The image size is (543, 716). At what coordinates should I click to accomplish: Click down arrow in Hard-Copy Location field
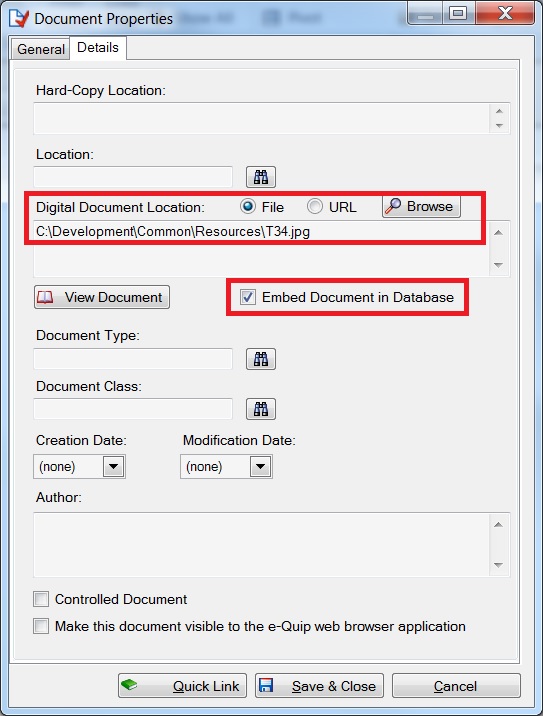(x=499, y=126)
